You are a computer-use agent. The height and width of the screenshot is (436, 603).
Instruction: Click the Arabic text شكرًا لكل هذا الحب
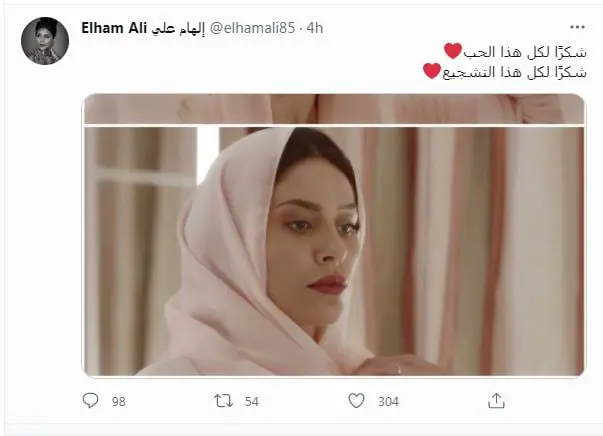click(525, 52)
